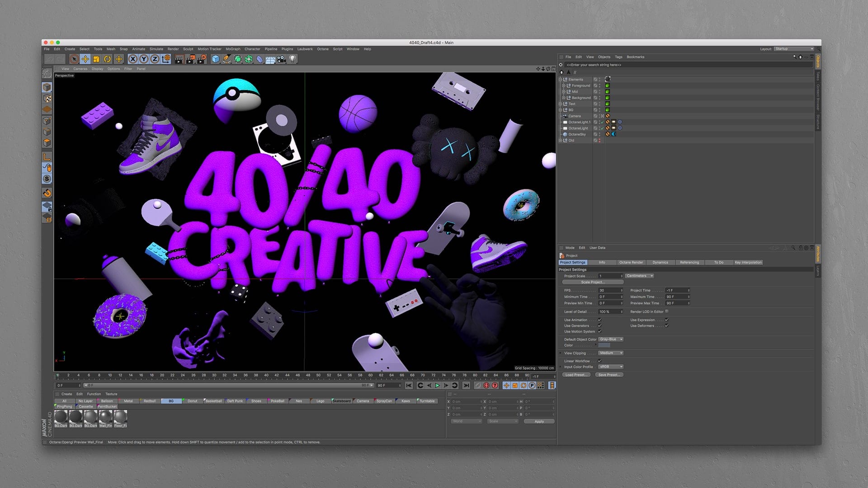Toggle Use Deformers checkbox
The image size is (868, 488).
[x=667, y=326]
